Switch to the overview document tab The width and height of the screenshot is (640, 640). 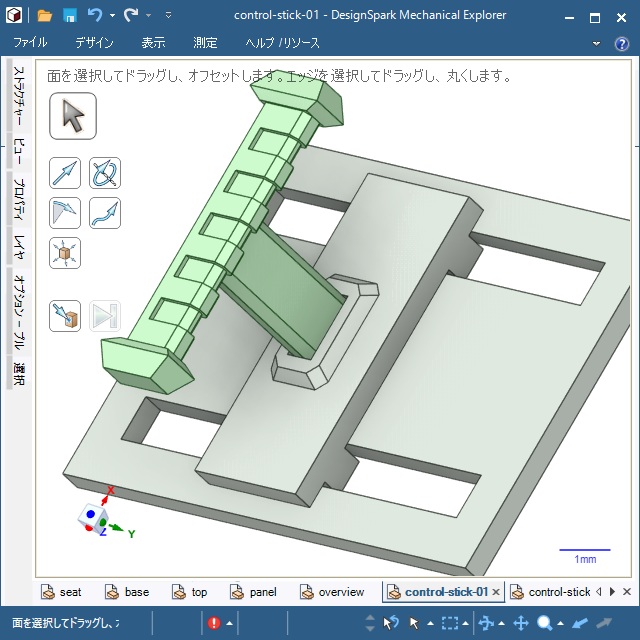pos(341,592)
